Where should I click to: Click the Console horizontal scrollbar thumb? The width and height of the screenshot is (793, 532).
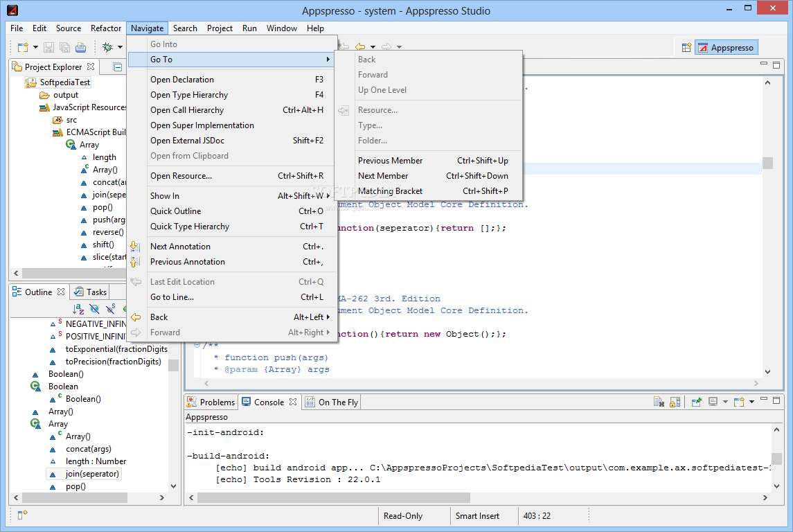pos(334,498)
